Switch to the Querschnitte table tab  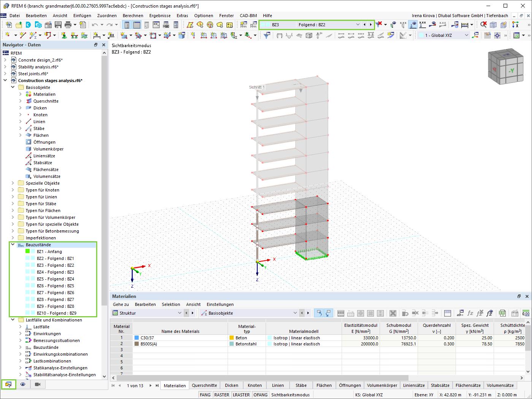coord(204,385)
